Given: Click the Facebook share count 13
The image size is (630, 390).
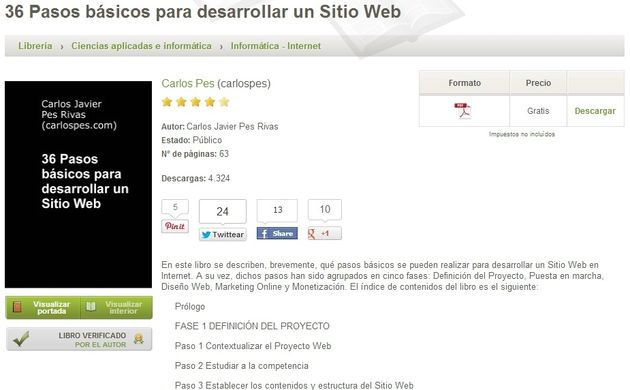Looking at the screenshot, I should [277, 210].
